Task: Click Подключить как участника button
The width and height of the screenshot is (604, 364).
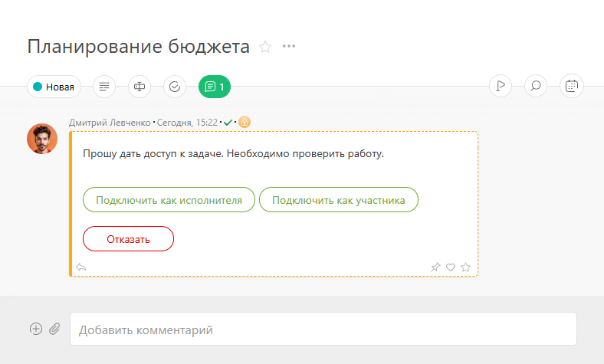Action: (339, 200)
